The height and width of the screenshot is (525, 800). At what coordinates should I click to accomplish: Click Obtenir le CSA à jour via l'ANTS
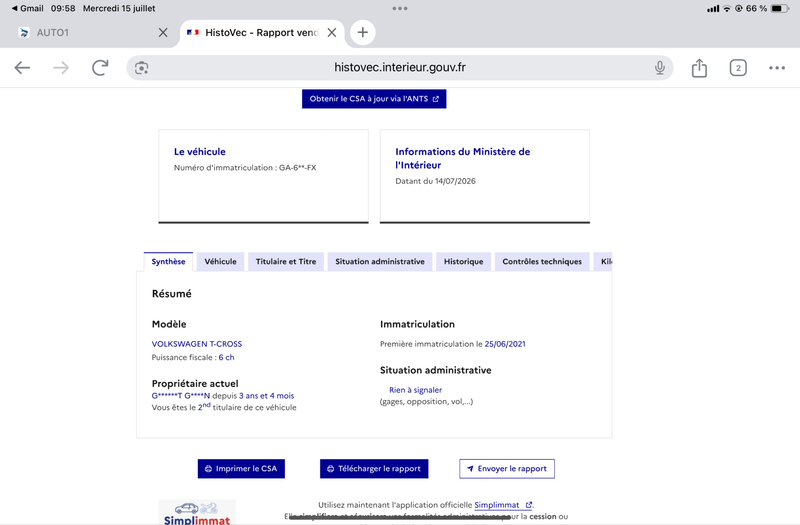pyautogui.click(x=374, y=99)
